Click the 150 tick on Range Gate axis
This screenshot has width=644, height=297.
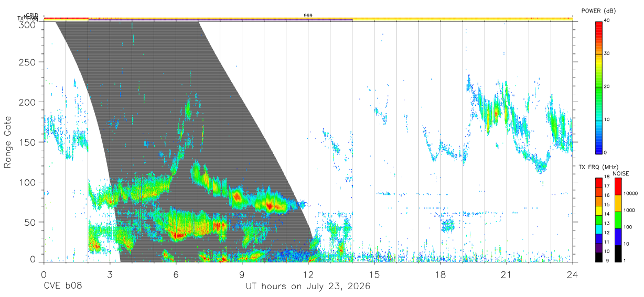click(x=28, y=142)
